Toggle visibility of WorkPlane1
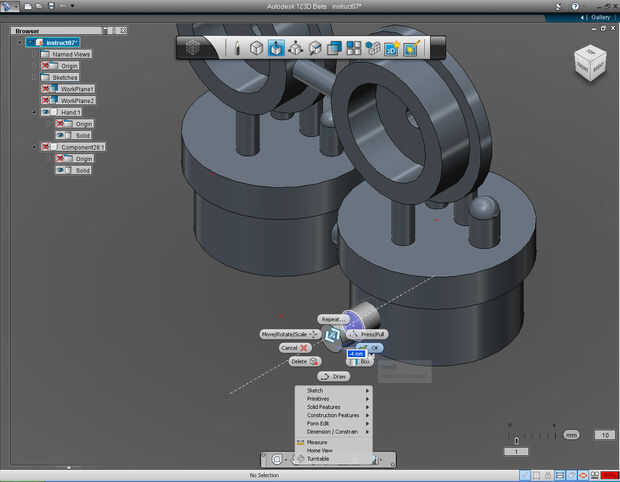Screen dimensions: 620x482 45,89
